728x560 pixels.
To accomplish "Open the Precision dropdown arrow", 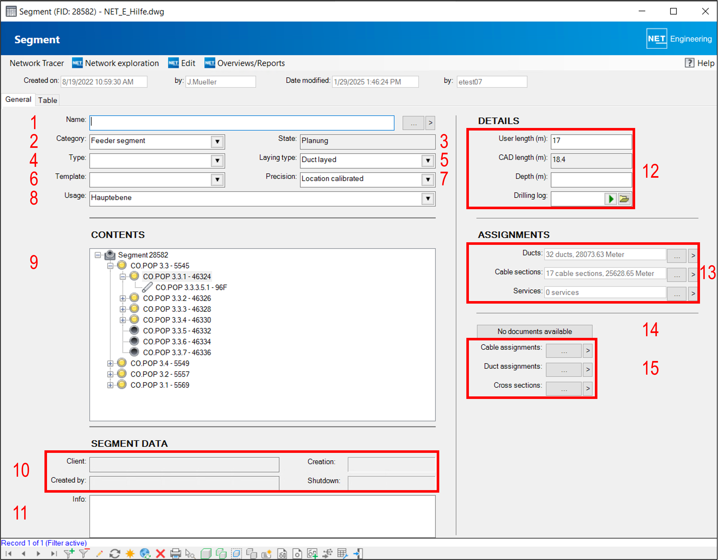I will click(x=428, y=180).
